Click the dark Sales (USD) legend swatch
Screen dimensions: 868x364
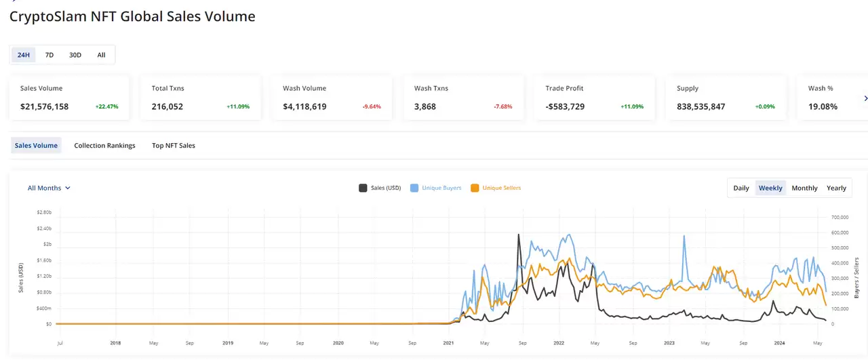[363, 188]
